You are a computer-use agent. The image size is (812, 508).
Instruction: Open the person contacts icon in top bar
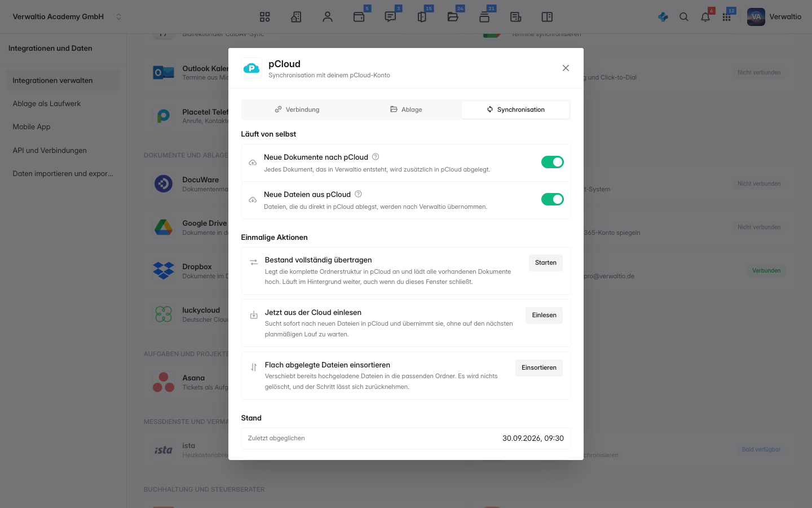tap(328, 17)
